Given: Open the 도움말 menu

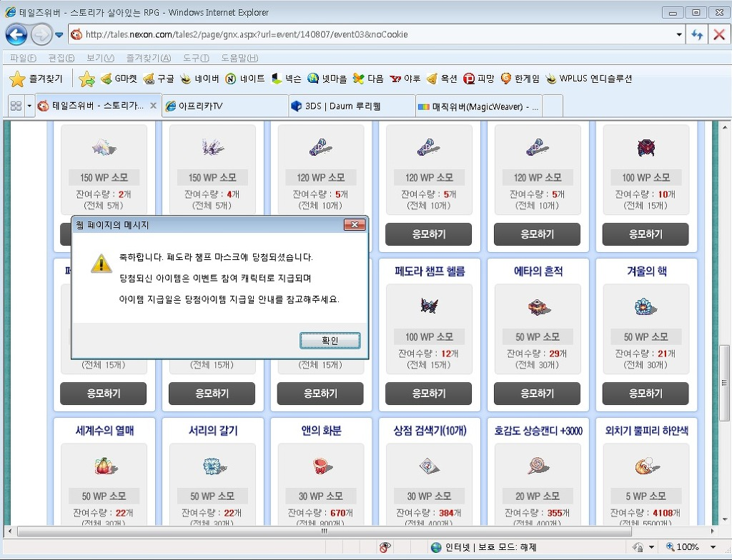Looking at the screenshot, I should click(x=239, y=58).
